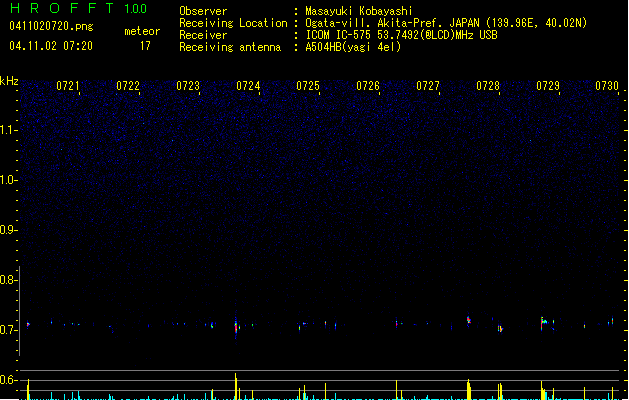629x400 pixels.
Task: Click the 0.9 kHz axis label
Action: point(8,230)
